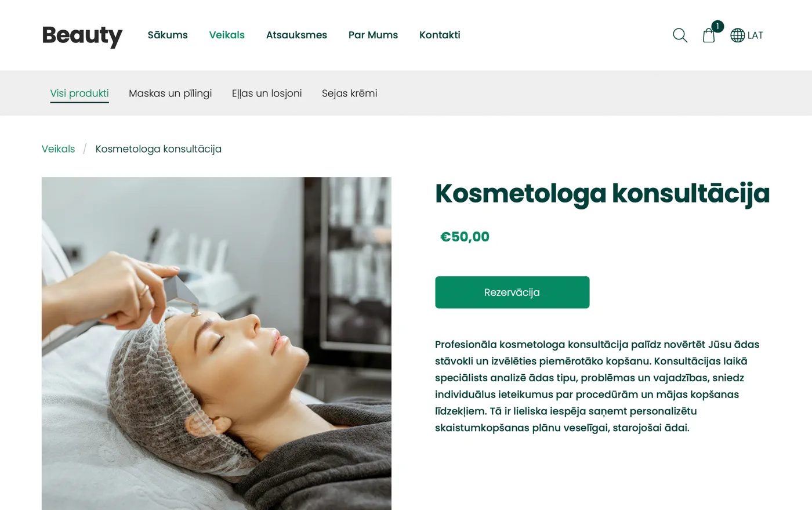Select the Visi produkti tab
The width and height of the screenshot is (812, 510).
[79, 93]
